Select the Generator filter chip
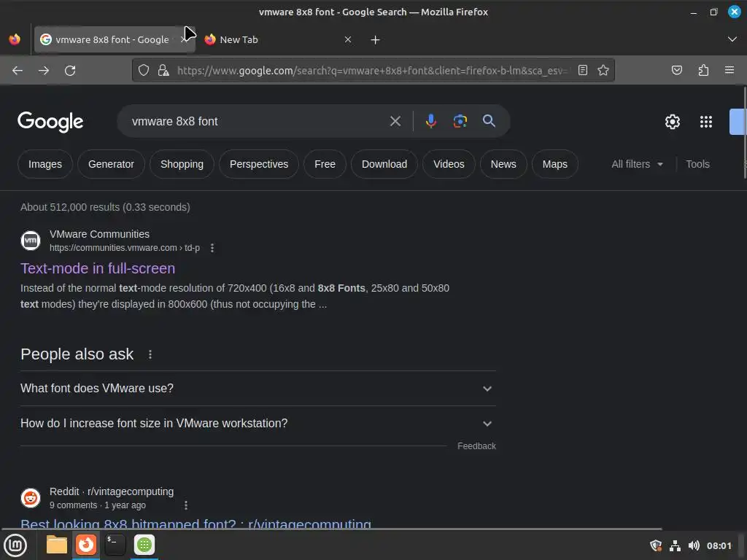 coord(111,164)
